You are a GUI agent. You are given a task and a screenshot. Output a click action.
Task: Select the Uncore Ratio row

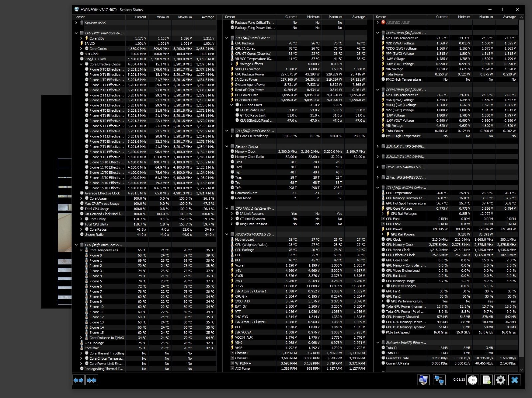(145, 235)
